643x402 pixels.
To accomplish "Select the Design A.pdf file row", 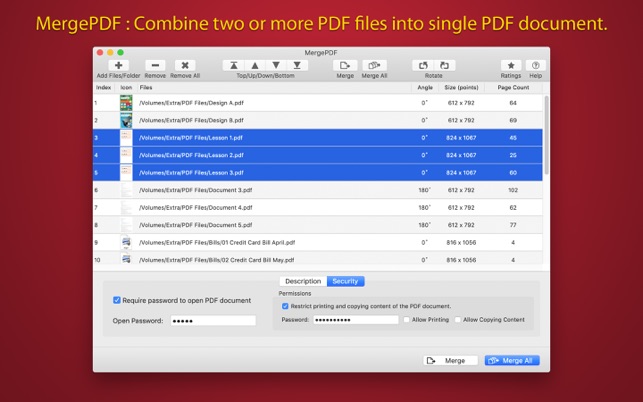I will (318, 103).
